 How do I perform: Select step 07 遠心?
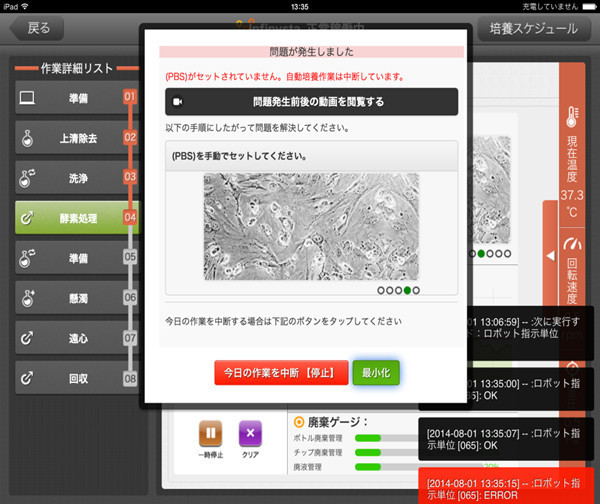click(77, 338)
